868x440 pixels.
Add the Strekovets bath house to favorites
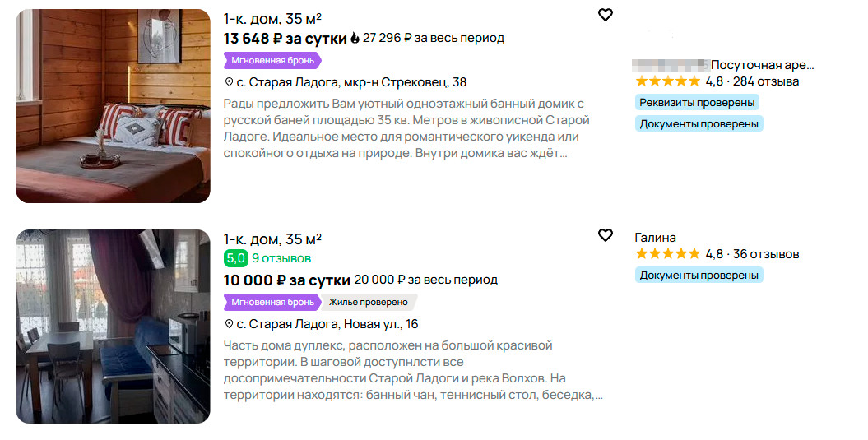click(606, 15)
